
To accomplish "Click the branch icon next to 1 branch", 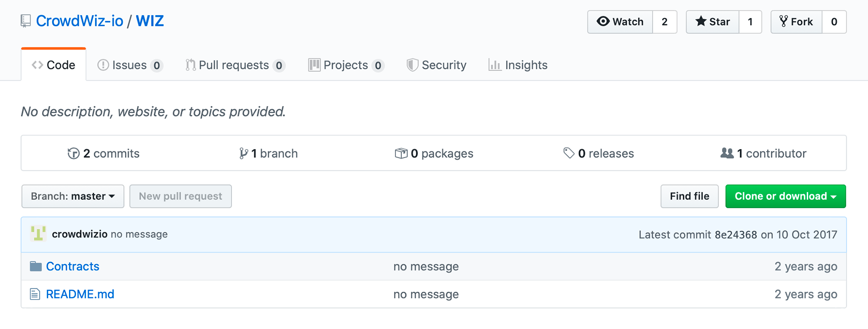I will [243, 153].
